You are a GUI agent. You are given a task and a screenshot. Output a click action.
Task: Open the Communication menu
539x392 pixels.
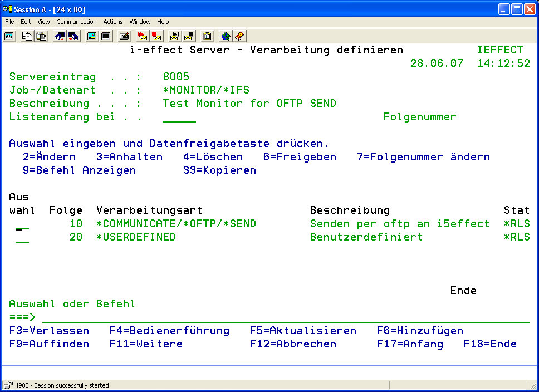[76, 22]
